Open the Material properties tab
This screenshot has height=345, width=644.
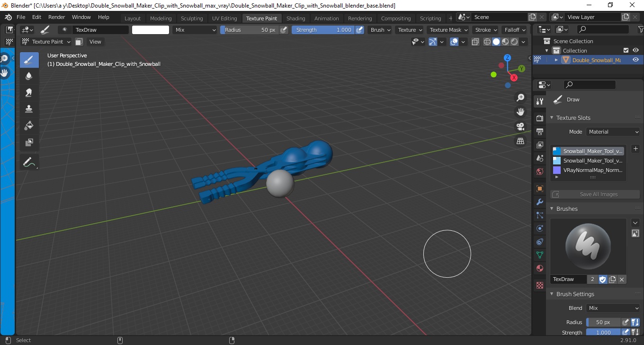point(539,268)
